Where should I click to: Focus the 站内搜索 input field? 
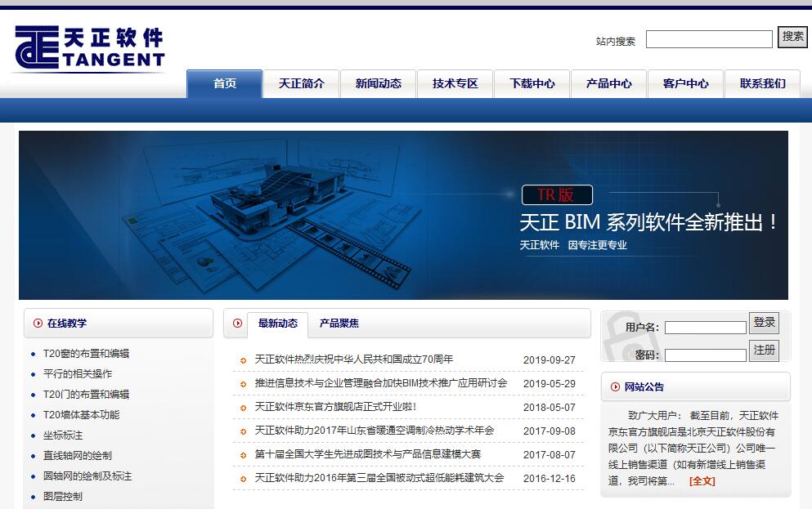coord(709,39)
